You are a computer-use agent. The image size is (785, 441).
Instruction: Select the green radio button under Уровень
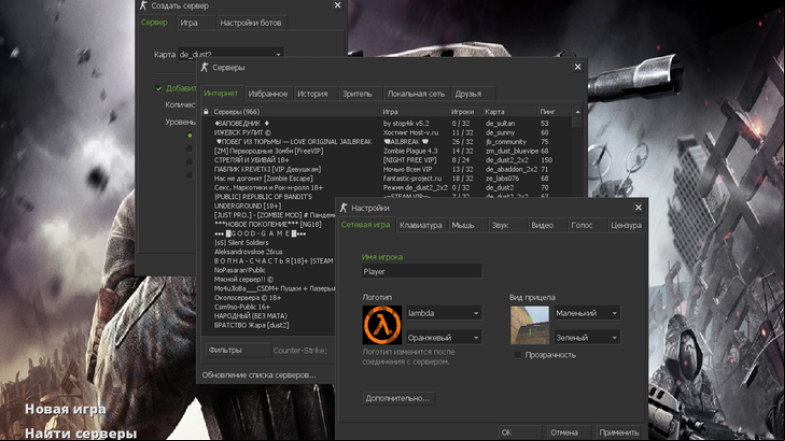pos(189,135)
